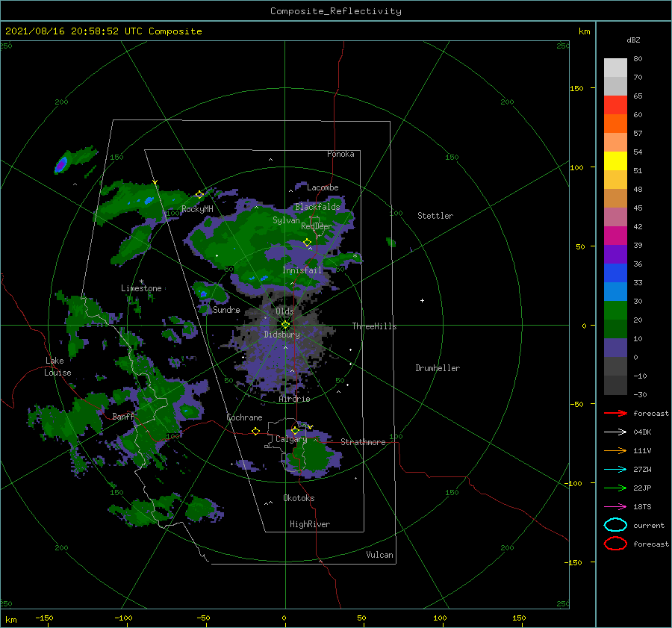Click the white plus marker south of Stettler
The width and height of the screenshot is (672, 628).
(x=422, y=300)
